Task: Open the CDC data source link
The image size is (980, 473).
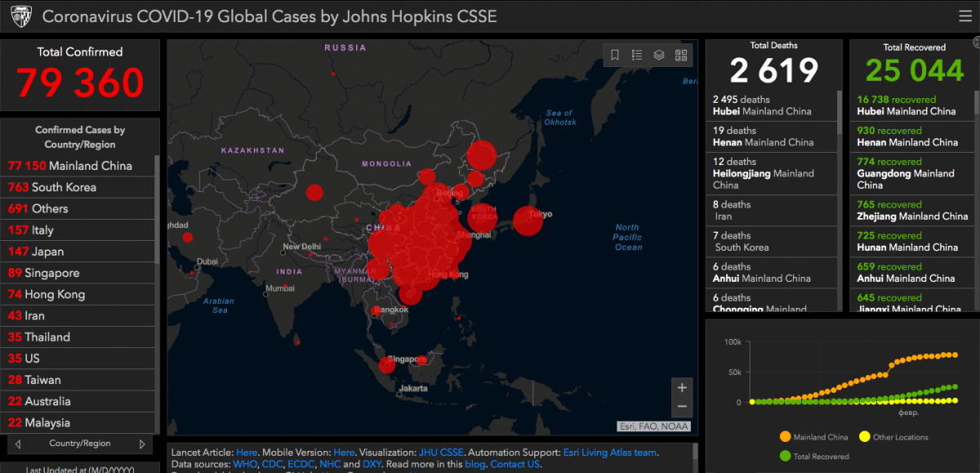Action: 273,464
